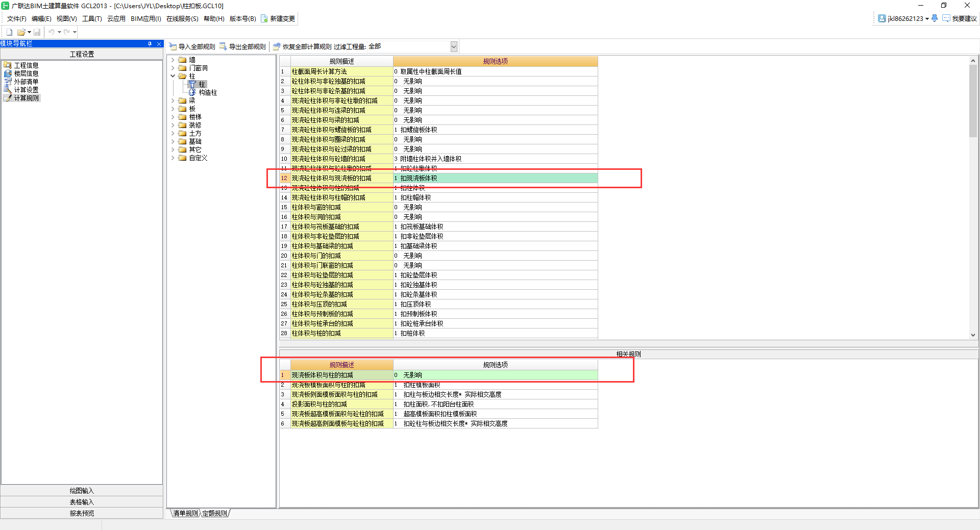
Task: Open the jkl86262123 account dropdown
Action: [927, 19]
